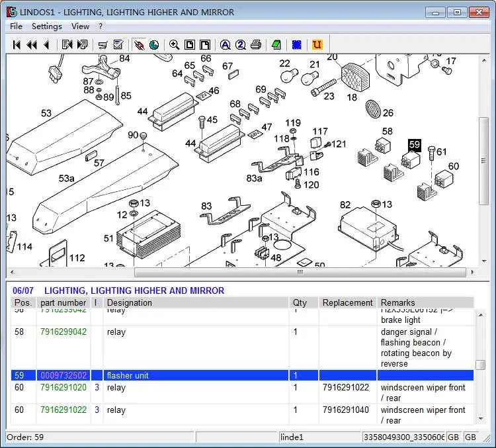
Task: Click the 3358049300 status bar field
Action: click(403, 437)
